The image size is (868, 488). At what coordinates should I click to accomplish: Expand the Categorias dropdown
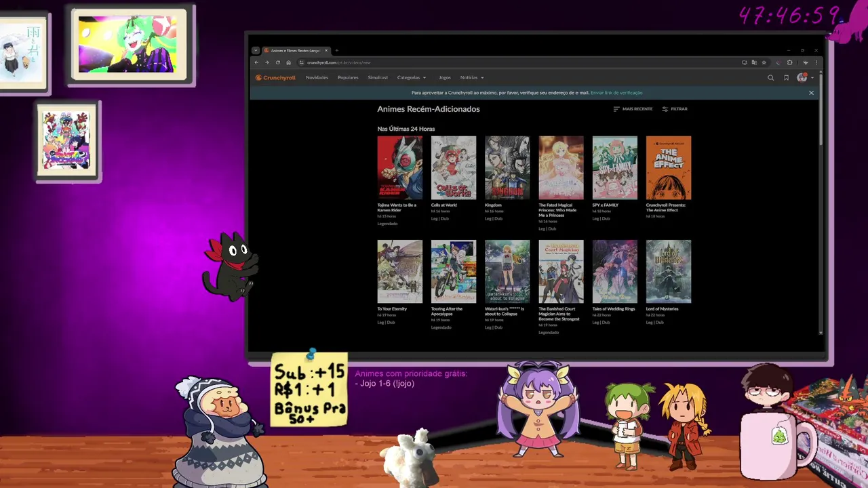point(412,78)
